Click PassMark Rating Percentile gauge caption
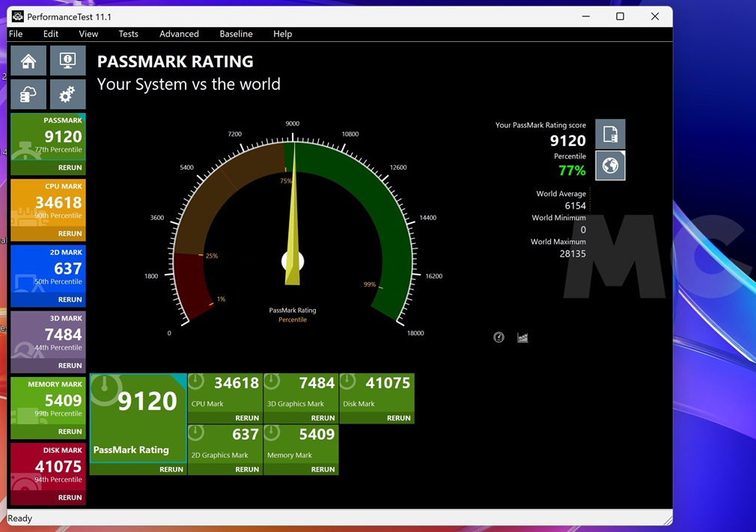Image resolution: width=756 pixels, height=532 pixels. coord(293,315)
